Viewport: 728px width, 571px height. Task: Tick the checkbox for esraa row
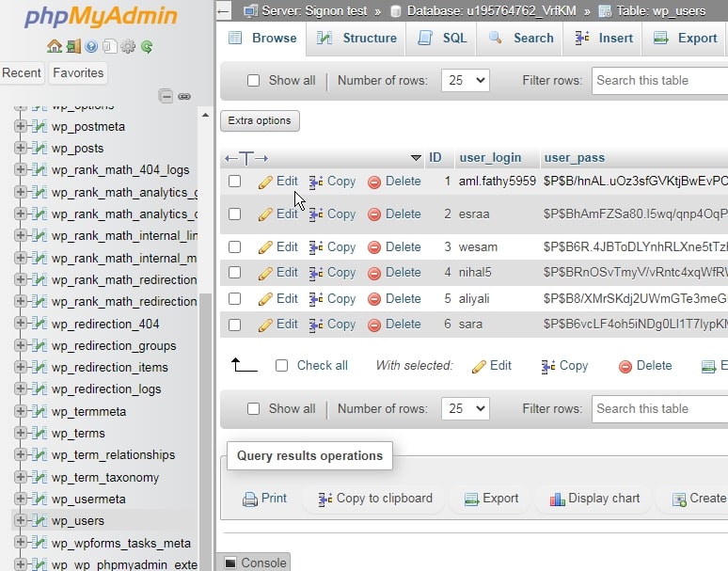235,214
